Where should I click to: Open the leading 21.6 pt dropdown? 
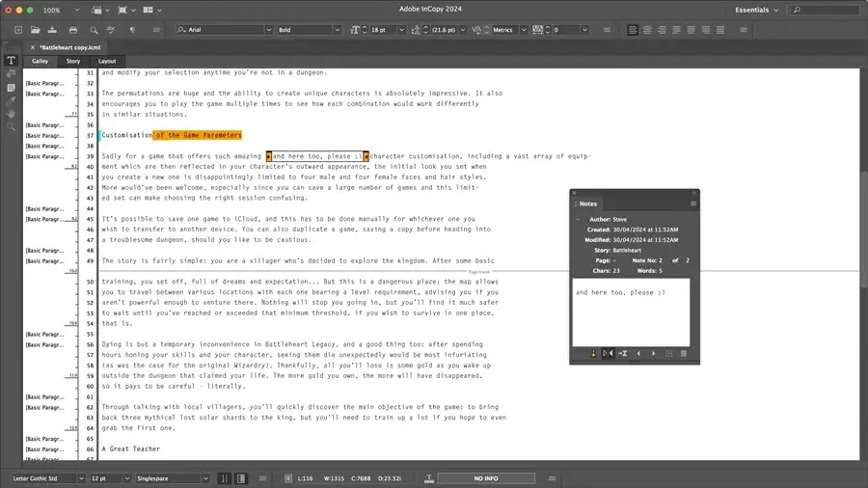(x=463, y=30)
